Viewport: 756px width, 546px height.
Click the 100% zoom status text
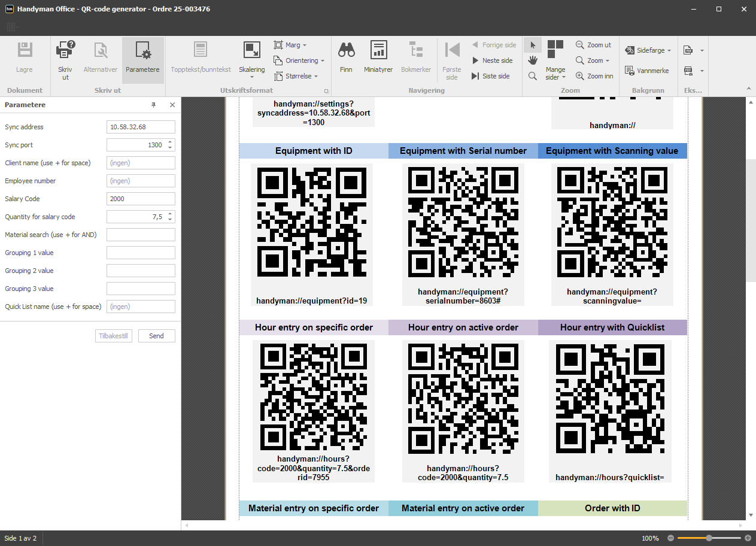(x=650, y=538)
